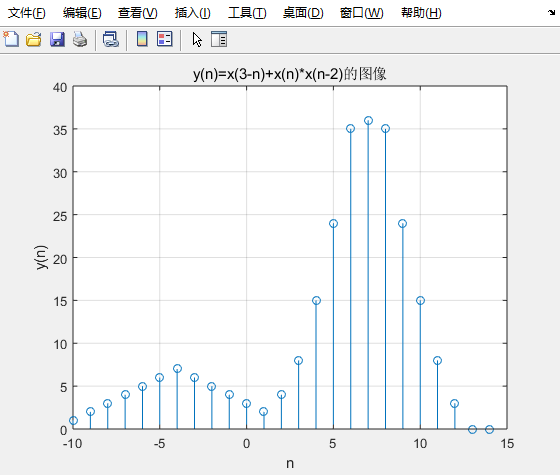Click the stem marker at n=3, value 8
Screen dimensions: 560x475
pyautogui.click(x=299, y=360)
